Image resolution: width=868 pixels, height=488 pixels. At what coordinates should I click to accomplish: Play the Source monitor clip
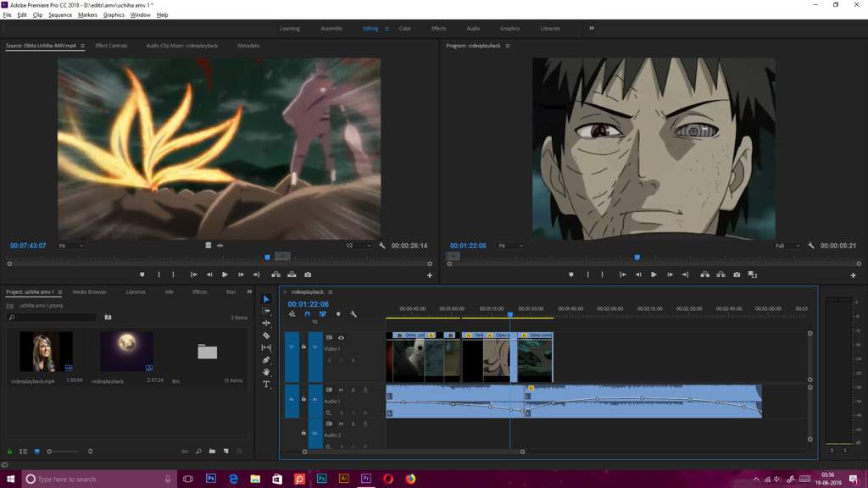pos(225,274)
